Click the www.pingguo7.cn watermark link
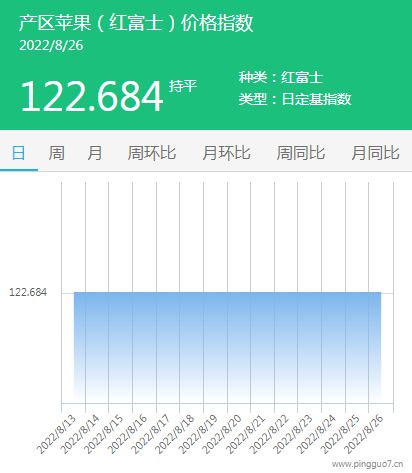 click(368, 464)
